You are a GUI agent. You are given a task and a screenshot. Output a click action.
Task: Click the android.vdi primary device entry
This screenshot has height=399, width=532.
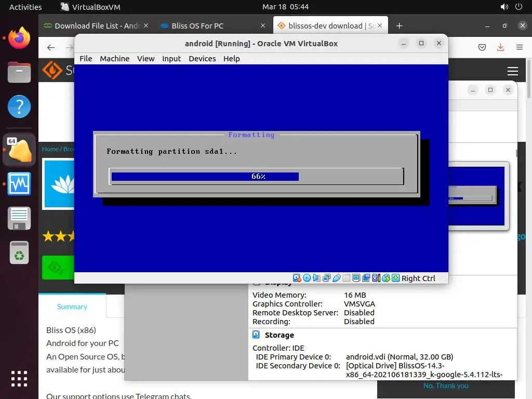400,357
